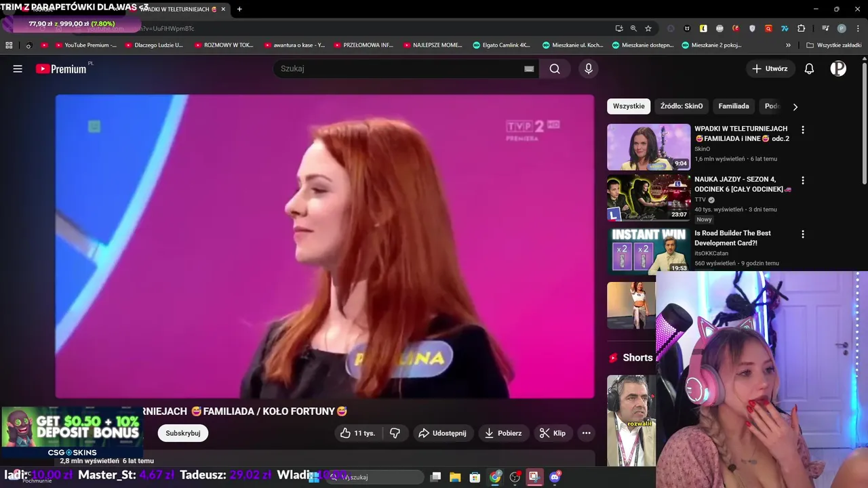Viewport: 868px width, 488px height.
Task: Click the Subskrybuj button
Action: (183, 433)
